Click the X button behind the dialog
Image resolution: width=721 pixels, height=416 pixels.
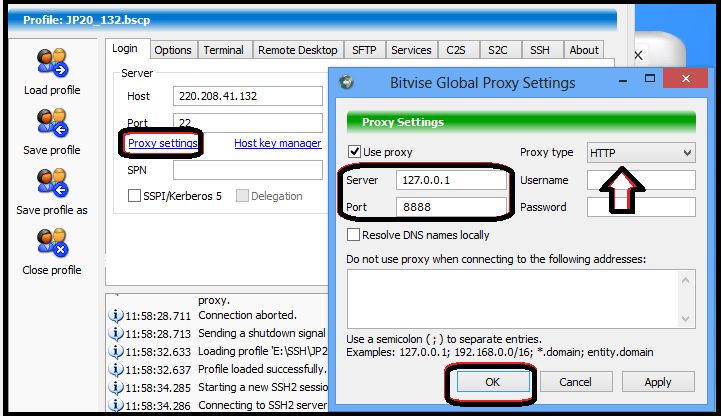(x=638, y=56)
